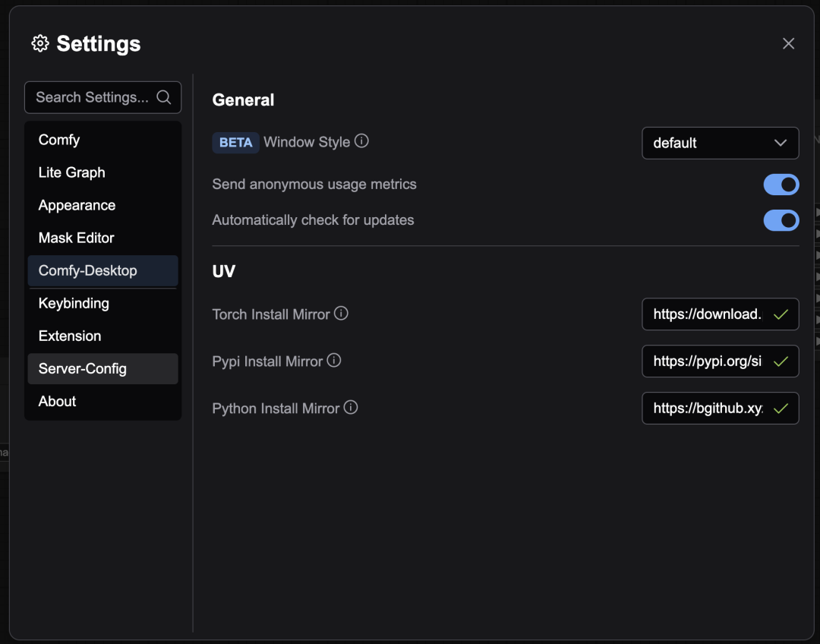
Task: Click the Pypi Install Mirror info icon
Action: [x=334, y=361]
